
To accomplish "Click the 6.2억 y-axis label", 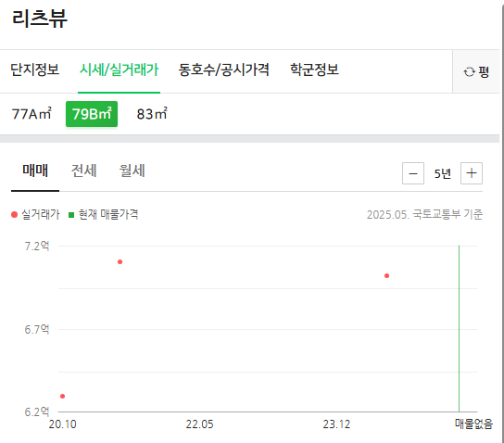I will coord(37,411).
